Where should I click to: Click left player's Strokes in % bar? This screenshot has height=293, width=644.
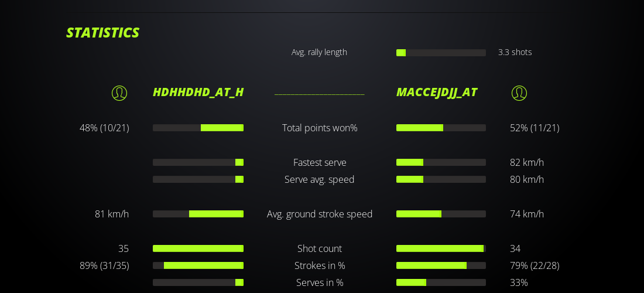198,265
